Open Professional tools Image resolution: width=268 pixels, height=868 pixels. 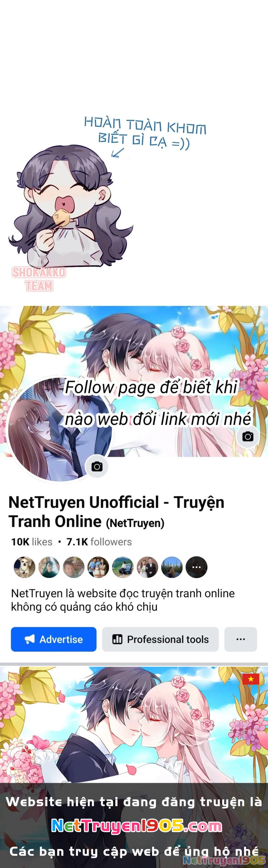[160, 639]
